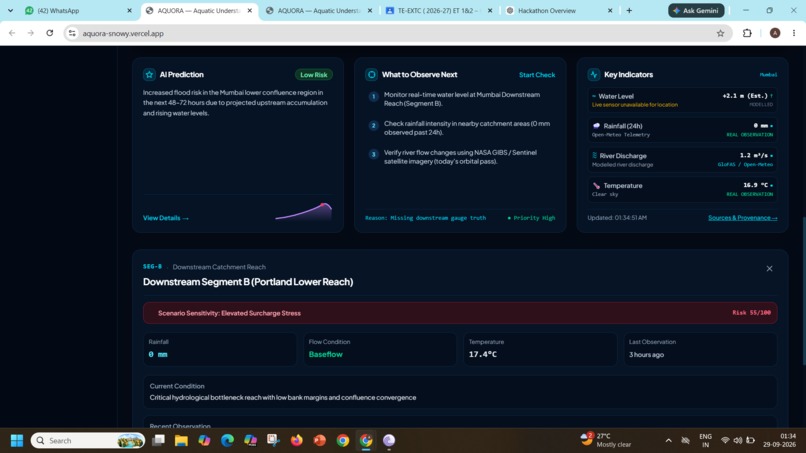Screen dimensions: 806x453
Task: Open the ENG IN language selector
Action: (x=705, y=441)
